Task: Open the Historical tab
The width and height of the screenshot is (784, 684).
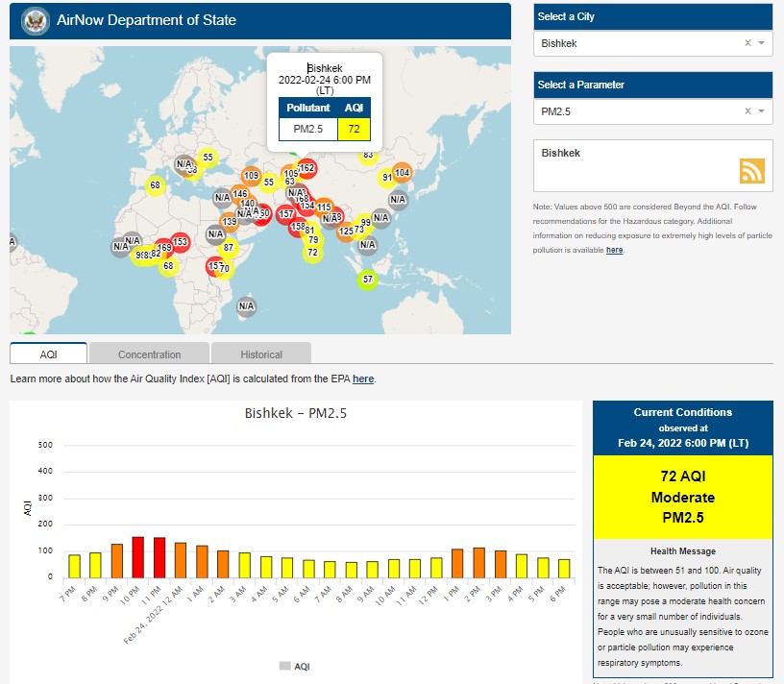Action: [x=261, y=354]
